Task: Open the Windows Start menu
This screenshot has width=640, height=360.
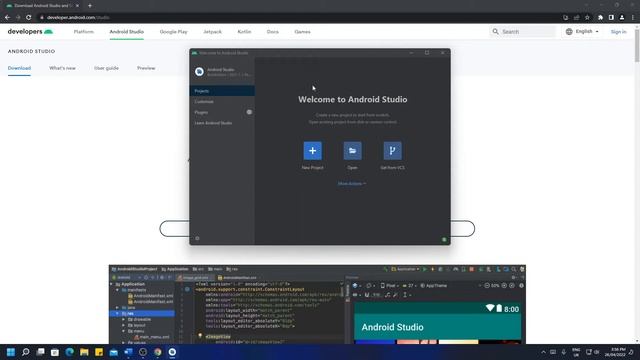Action: click(x=11, y=352)
